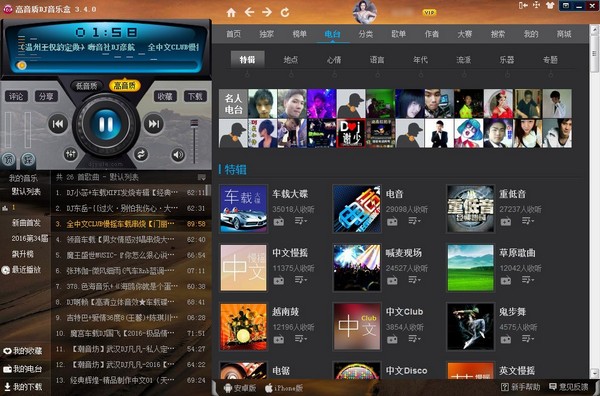Open the 电音 album cover

(357, 209)
